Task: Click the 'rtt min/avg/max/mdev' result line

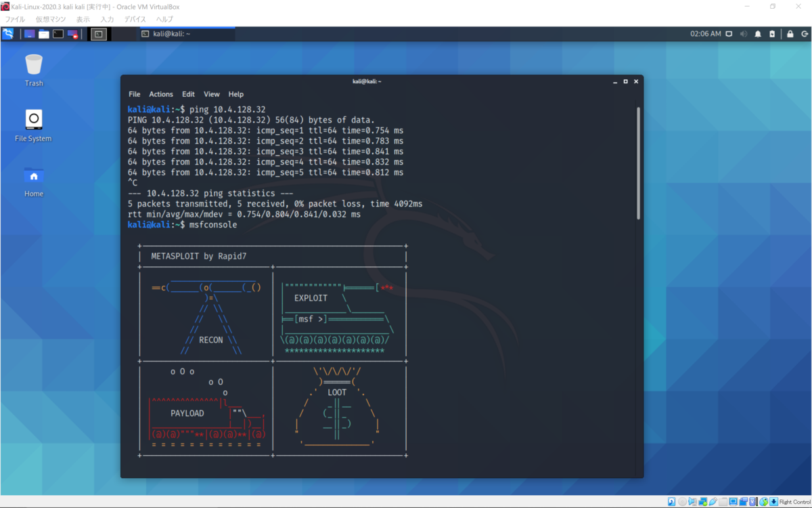Action: point(244,214)
